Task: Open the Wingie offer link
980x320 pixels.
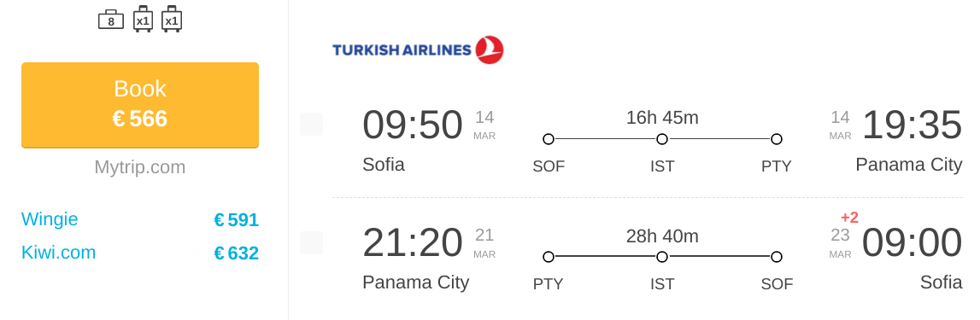Action: click(50, 219)
